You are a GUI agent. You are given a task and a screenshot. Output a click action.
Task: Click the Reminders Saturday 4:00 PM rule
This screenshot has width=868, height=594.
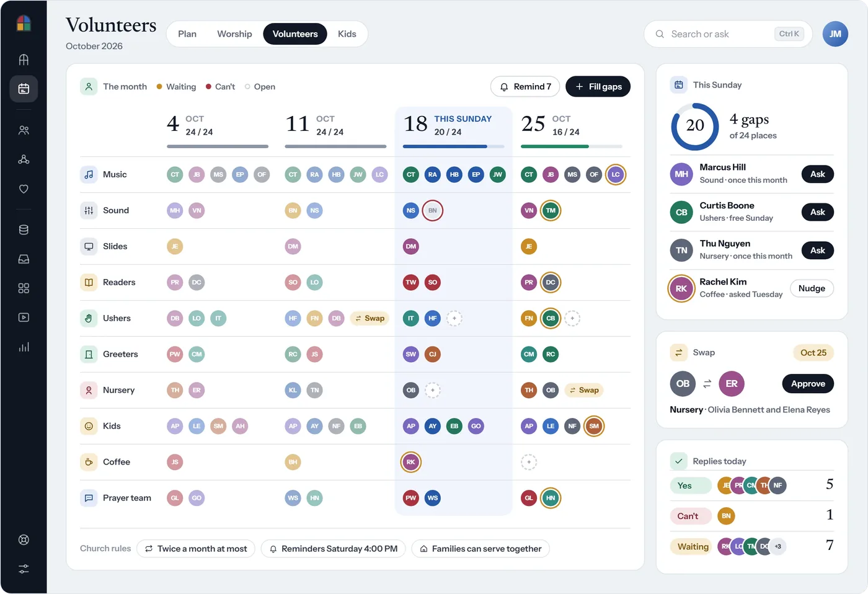click(334, 549)
